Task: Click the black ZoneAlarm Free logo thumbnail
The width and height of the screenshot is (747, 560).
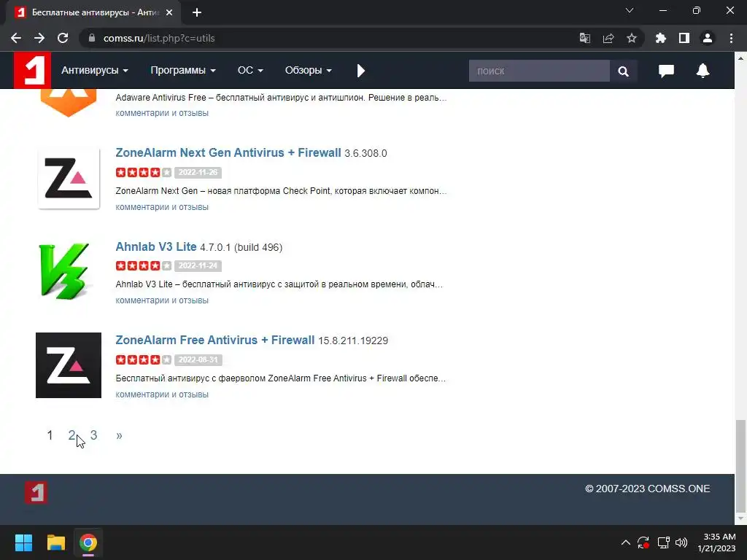Action: 69,365
